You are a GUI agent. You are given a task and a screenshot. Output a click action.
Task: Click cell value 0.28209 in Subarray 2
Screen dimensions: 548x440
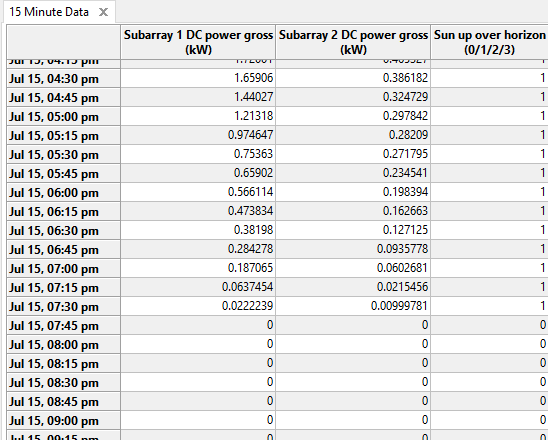408,135
